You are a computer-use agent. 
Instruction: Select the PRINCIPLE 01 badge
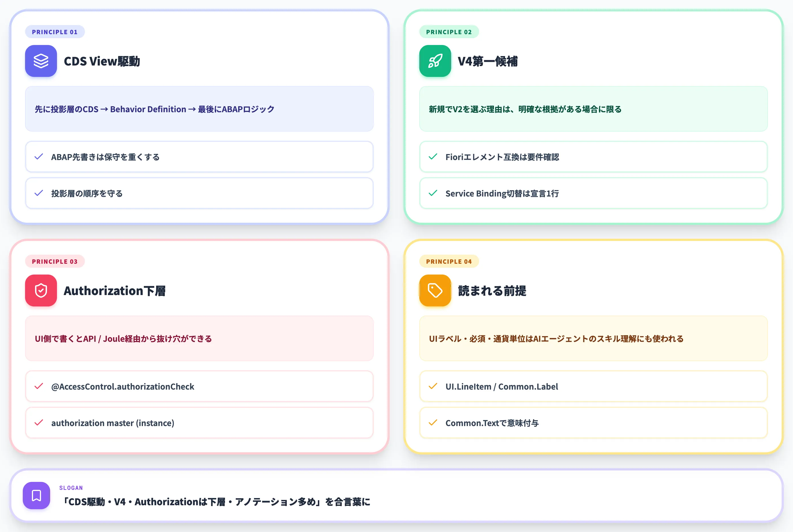click(x=55, y=32)
